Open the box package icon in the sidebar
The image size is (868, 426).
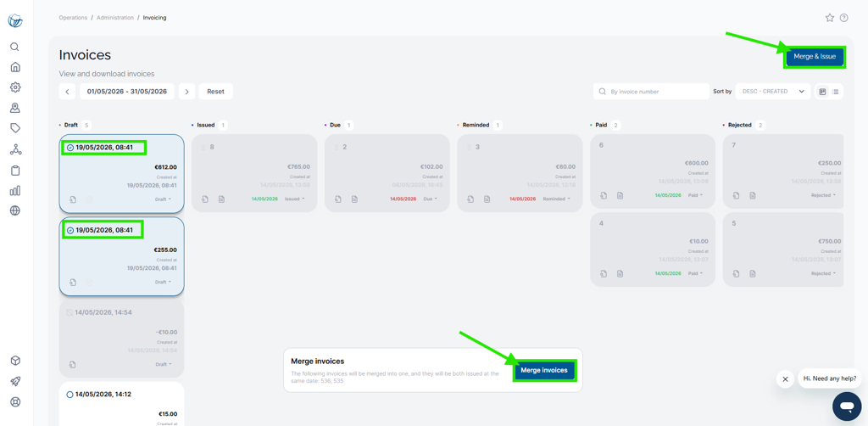tap(15, 361)
